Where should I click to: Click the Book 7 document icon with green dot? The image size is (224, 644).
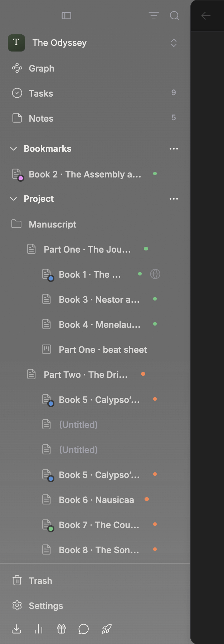coord(47,525)
